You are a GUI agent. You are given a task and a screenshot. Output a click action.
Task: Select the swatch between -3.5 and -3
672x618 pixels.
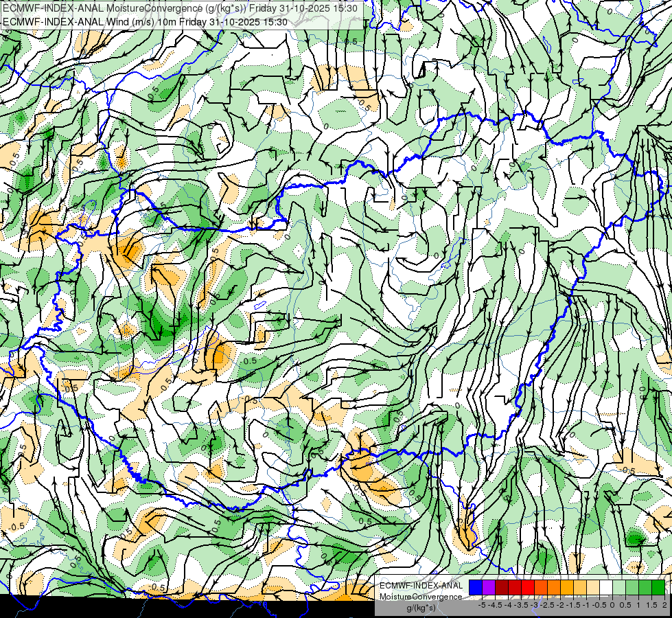point(528,588)
